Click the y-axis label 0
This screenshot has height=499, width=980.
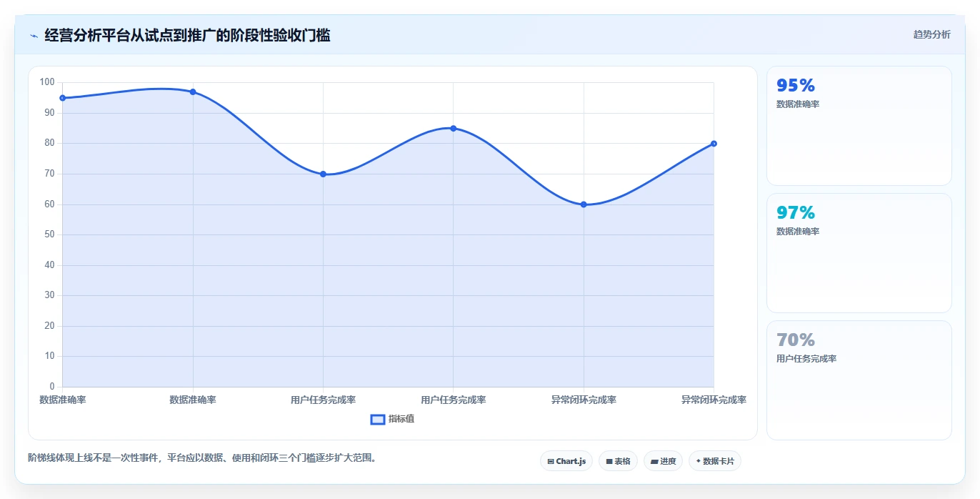pos(52,387)
